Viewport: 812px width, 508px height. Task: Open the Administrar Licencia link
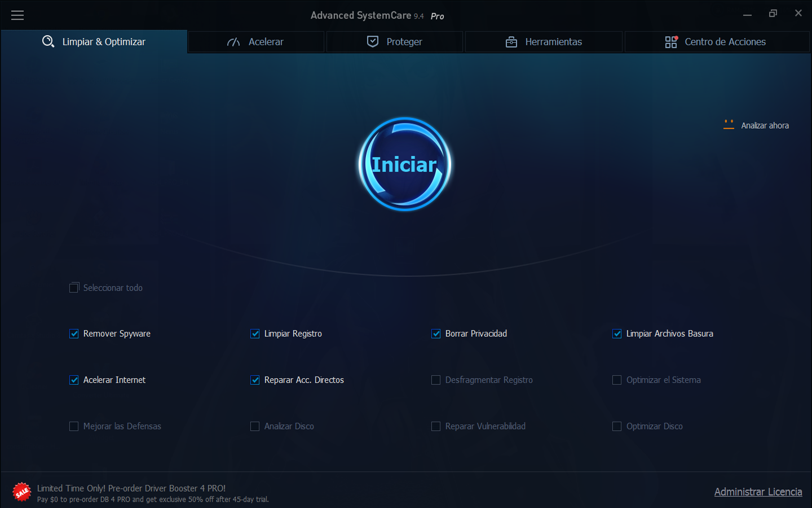pyautogui.click(x=758, y=492)
